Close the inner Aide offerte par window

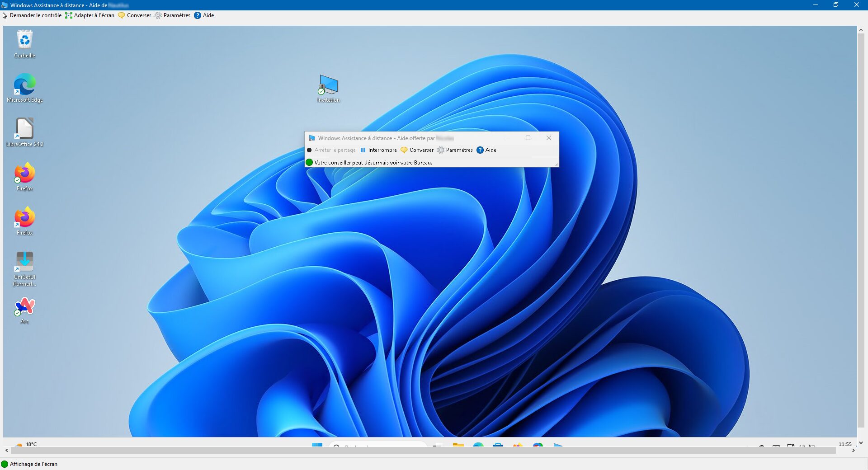pyautogui.click(x=549, y=138)
